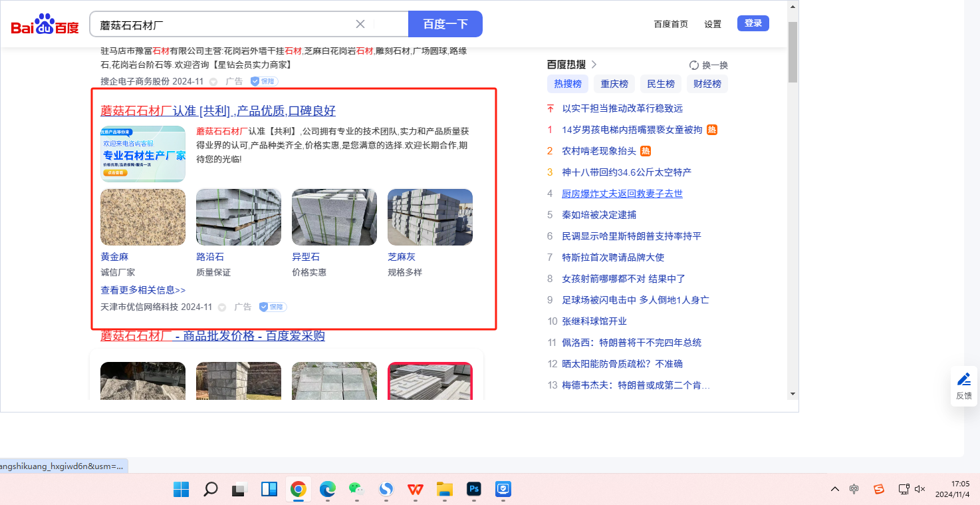980x505 pixels.
Task: Open the Widgets icon on the taskbar
Action: [269, 490]
